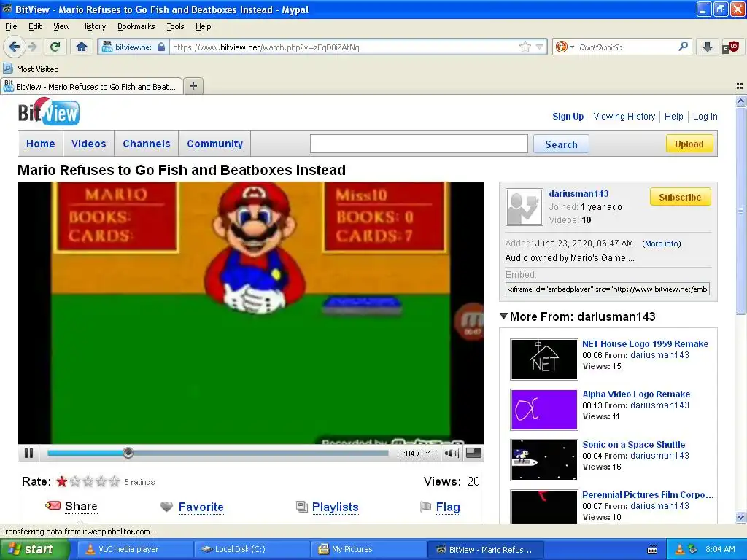Image resolution: width=747 pixels, height=560 pixels.
Task: Click the padlock site security icon
Action: (x=161, y=47)
